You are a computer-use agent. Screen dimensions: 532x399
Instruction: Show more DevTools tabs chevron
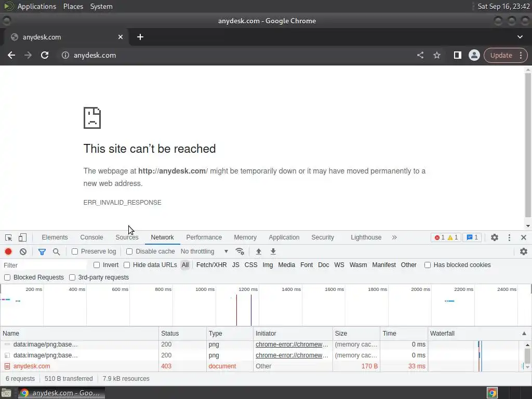point(394,237)
